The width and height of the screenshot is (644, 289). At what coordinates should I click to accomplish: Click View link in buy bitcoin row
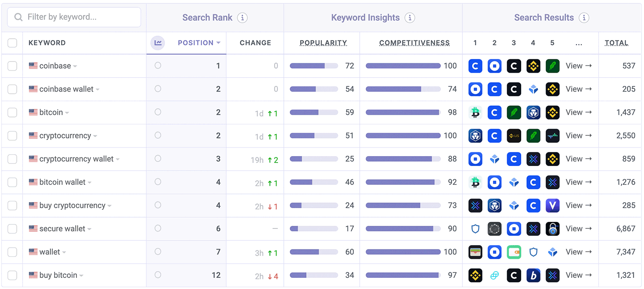tap(579, 275)
